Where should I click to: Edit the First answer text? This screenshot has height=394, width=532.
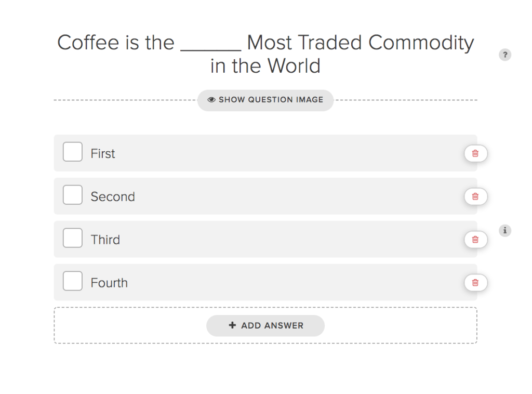pyautogui.click(x=103, y=154)
